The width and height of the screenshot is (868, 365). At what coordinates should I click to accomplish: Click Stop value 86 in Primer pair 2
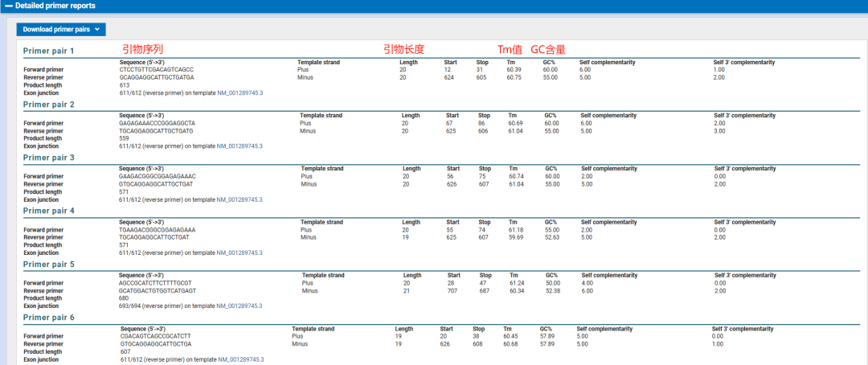coord(481,123)
